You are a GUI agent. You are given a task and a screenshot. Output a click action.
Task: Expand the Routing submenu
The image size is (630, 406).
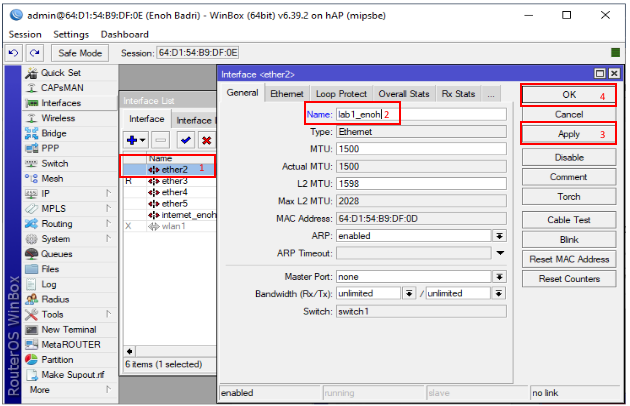(x=108, y=224)
